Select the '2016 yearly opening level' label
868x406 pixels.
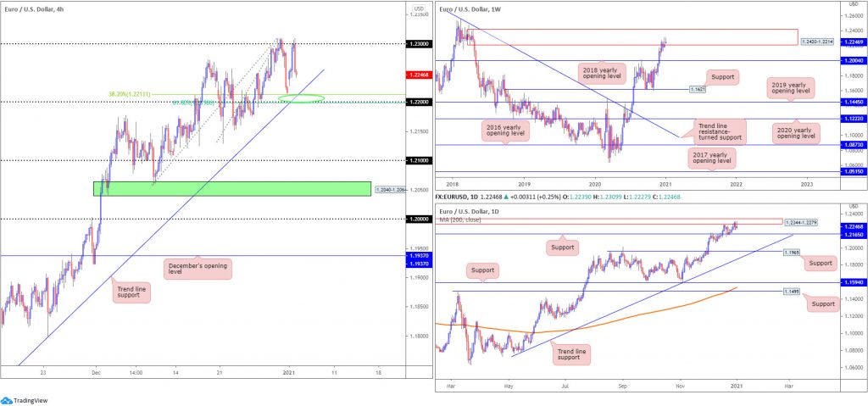504,131
